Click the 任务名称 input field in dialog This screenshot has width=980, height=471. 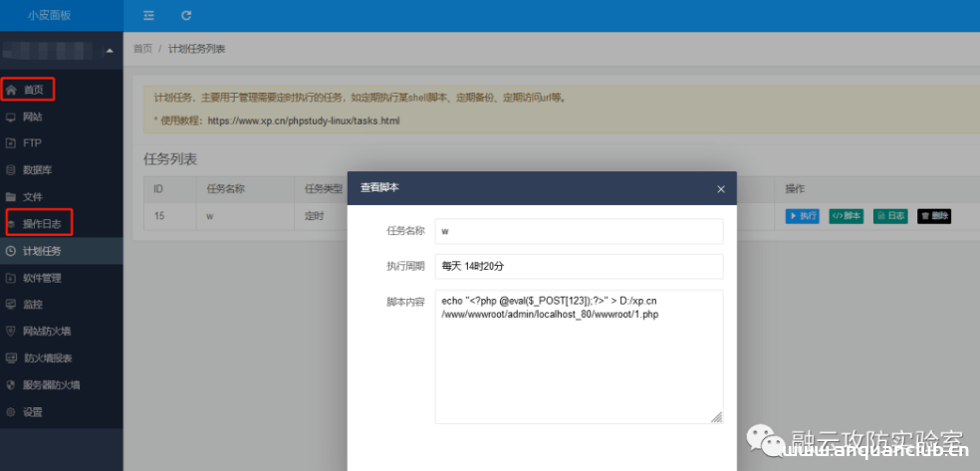tap(579, 231)
